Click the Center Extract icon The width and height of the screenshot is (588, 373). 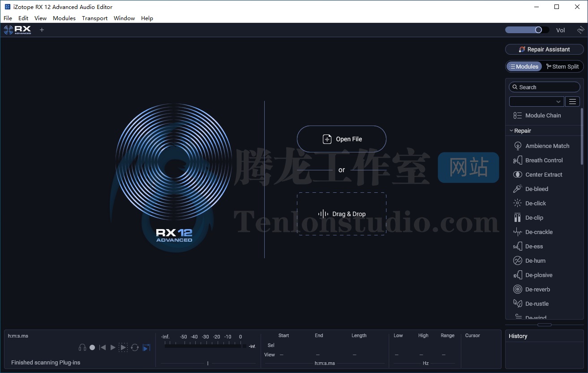point(517,174)
